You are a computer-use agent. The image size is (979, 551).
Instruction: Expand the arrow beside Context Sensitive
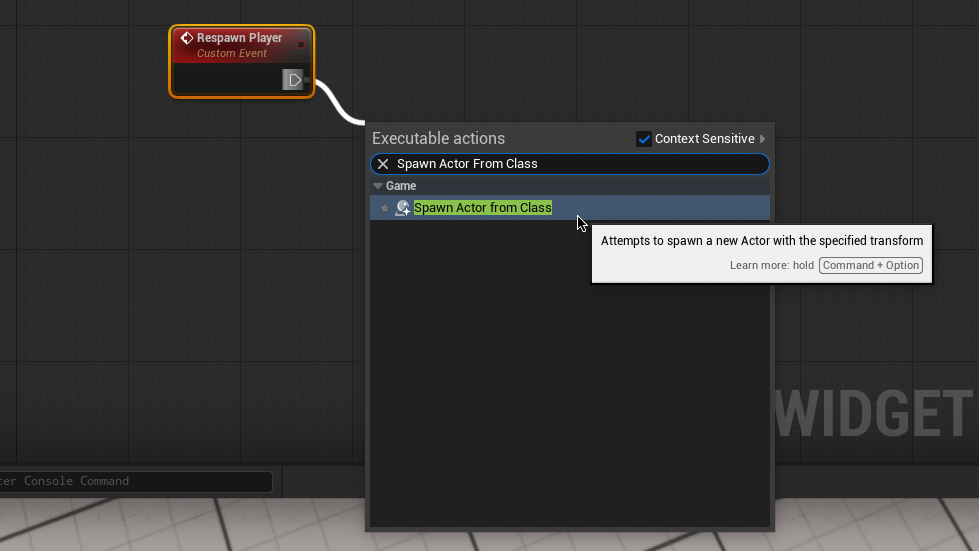[763, 139]
